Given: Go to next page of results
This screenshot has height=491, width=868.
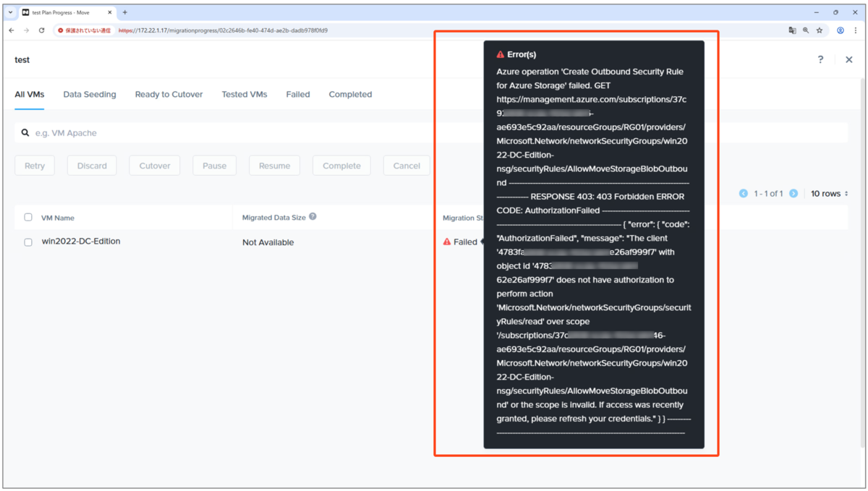Looking at the screenshot, I should pyautogui.click(x=793, y=194).
